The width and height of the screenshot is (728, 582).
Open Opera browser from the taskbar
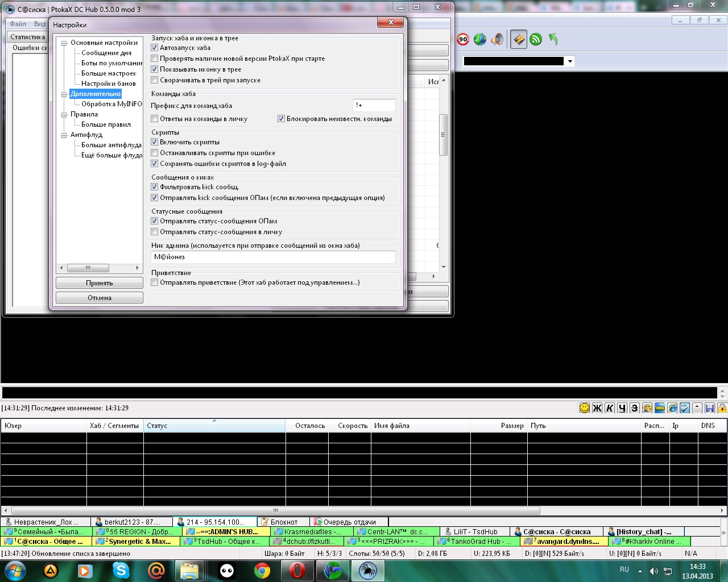(297, 571)
